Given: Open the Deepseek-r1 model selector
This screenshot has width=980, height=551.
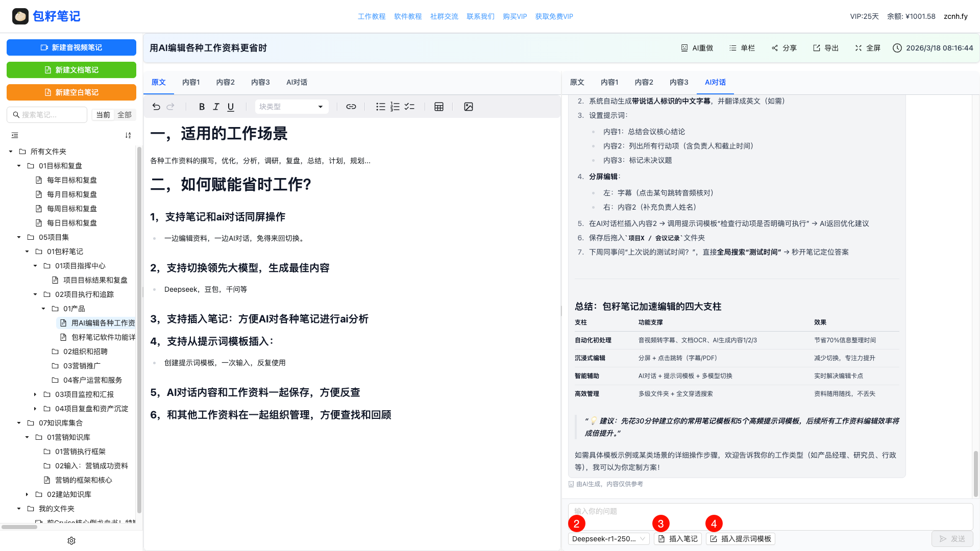Looking at the screenshot, I should click(x=608, y=539).
